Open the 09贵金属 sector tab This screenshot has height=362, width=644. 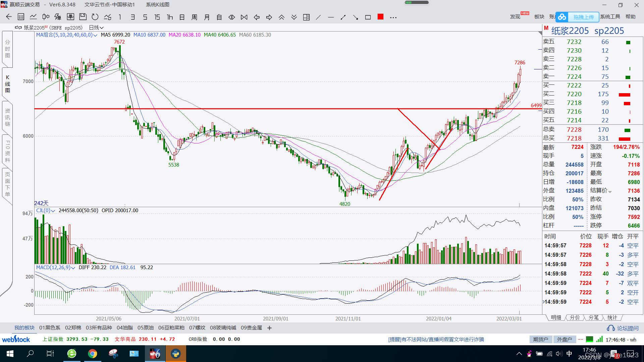tap(251, 328)
